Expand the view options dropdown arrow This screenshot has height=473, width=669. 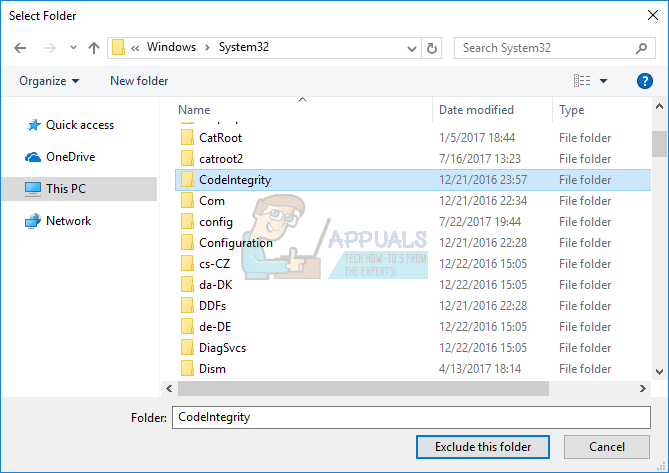point(603,81)
